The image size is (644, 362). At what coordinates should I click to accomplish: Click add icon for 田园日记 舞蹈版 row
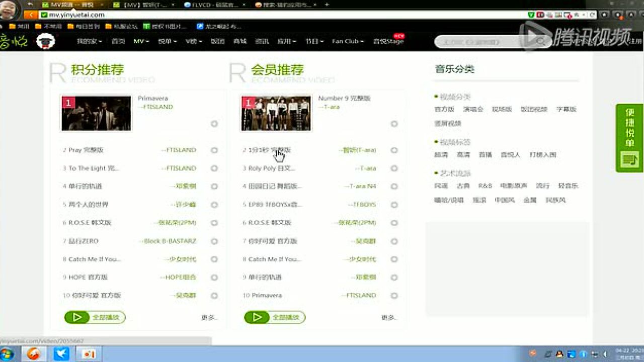coord(394,187)
